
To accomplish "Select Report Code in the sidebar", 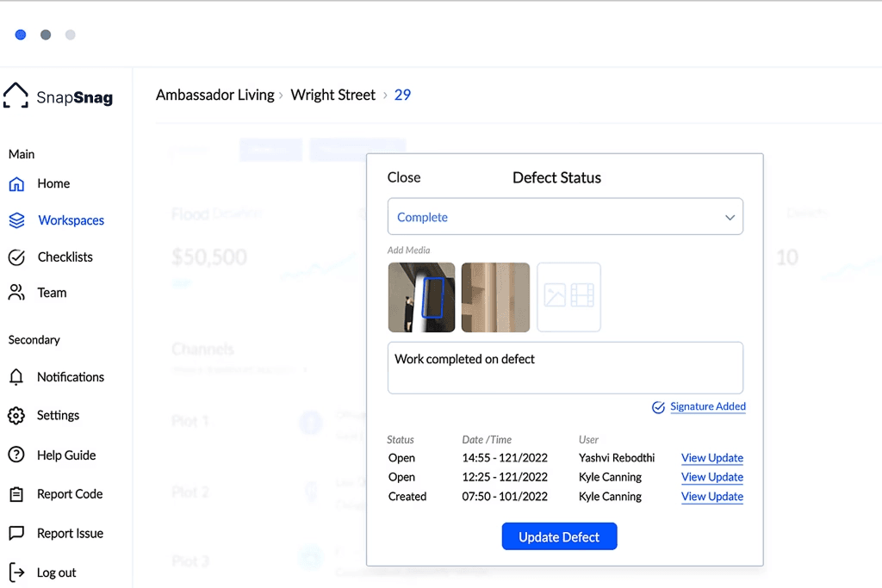I will pos(69,494).
